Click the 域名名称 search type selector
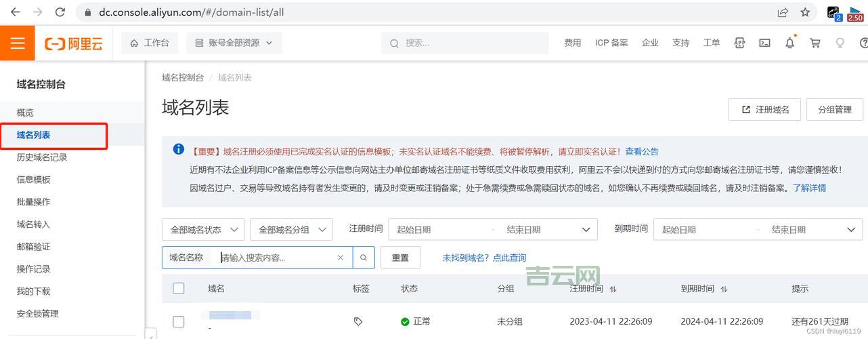The image size is (868, 339). (186, 258)
